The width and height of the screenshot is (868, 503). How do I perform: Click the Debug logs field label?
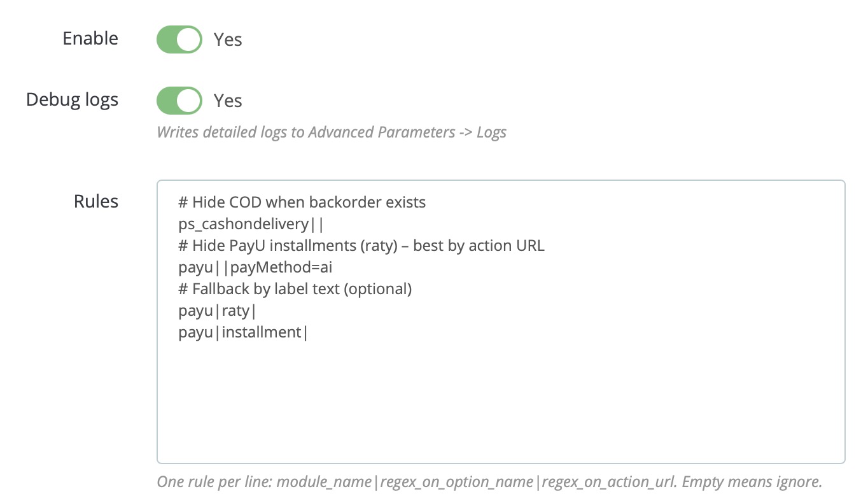coord(72,100)
